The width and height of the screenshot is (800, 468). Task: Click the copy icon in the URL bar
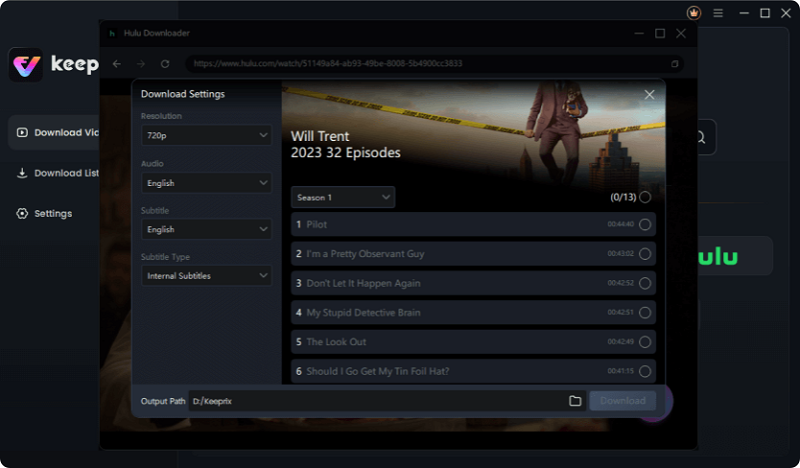click(x=674, y=64)
